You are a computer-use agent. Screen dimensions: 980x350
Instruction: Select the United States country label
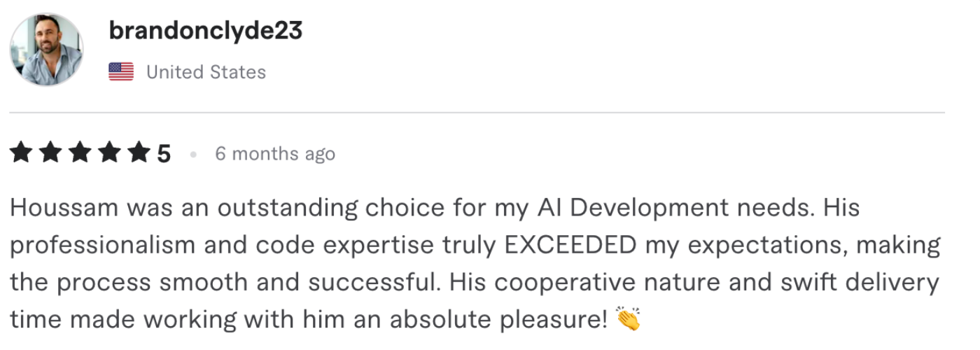coord(206,71)
